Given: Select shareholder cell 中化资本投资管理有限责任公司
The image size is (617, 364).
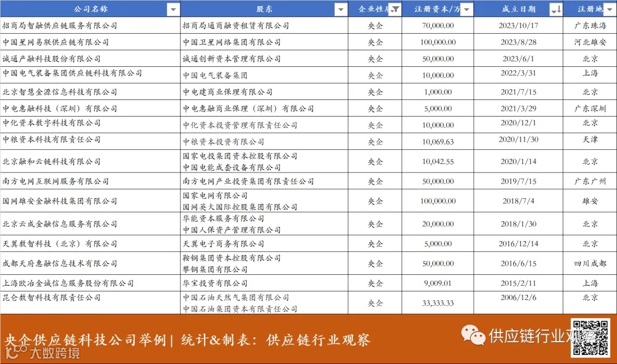Looking at the screenshot, I should pyautogui.click(x=265, y=125).
